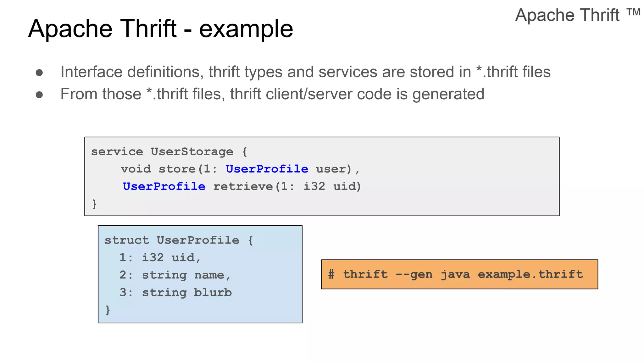644x362 pixels.
Task: Click the '1: i32 uid,' field
Action: 160,258
